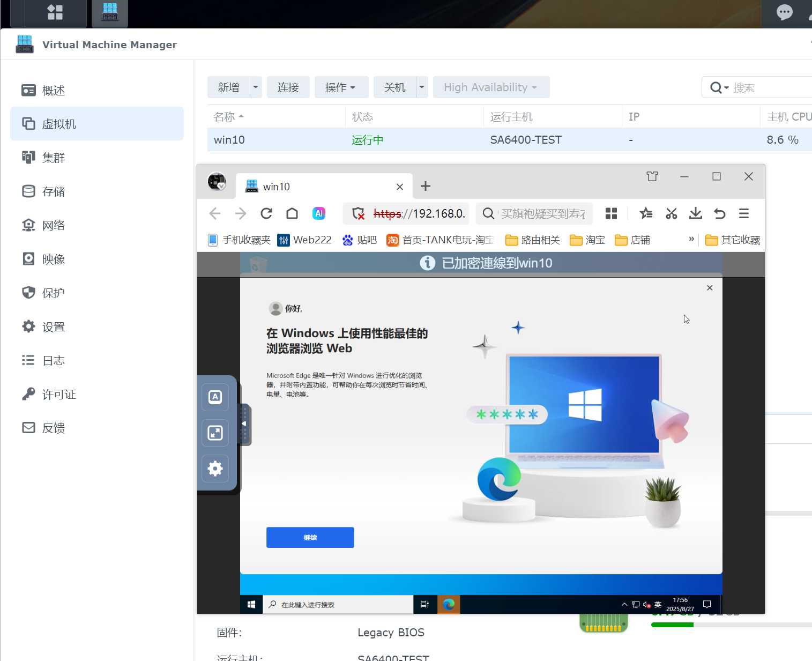Open the noVNC settings gear

tap(215, 469)
